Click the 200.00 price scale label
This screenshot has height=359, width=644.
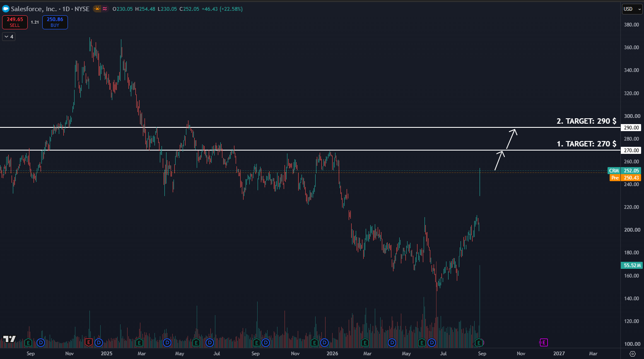tap(632, 230)
